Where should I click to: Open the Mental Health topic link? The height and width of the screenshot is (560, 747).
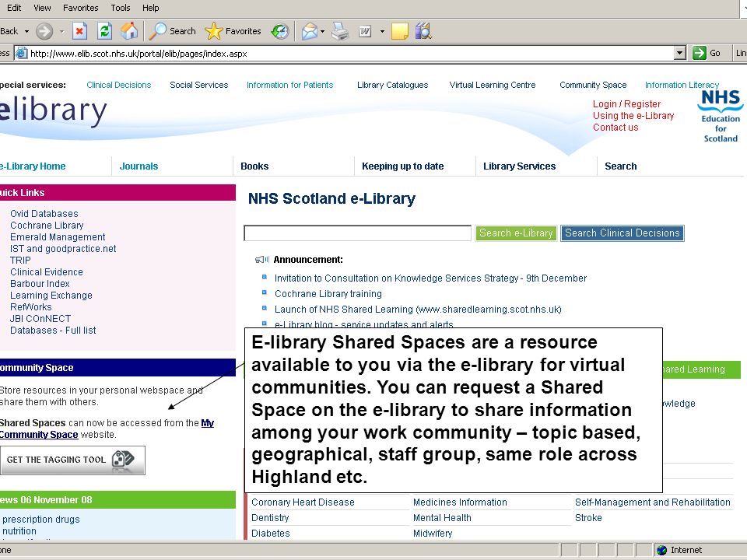pyautogui.click(x=442, y=518)
